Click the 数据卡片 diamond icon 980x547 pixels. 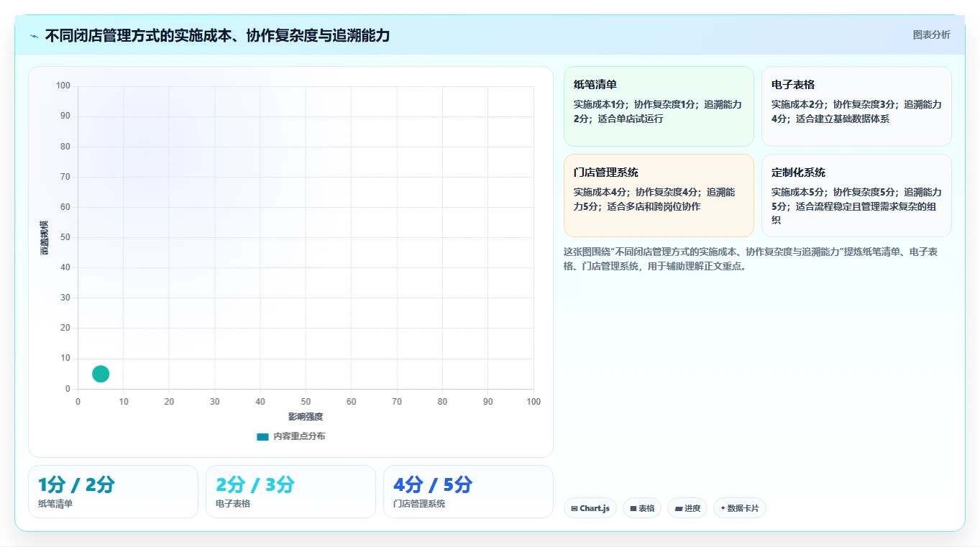[723, 508]
